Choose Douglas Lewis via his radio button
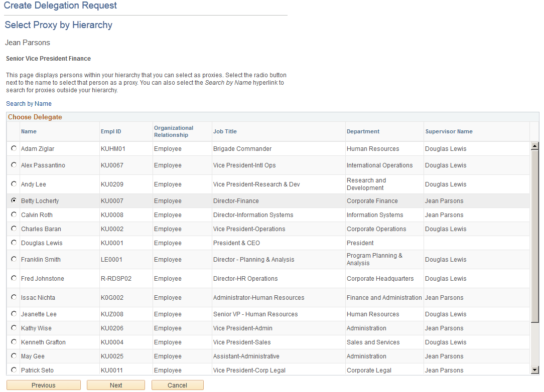Screen dimensions: 544x392 tap(14, 243)
